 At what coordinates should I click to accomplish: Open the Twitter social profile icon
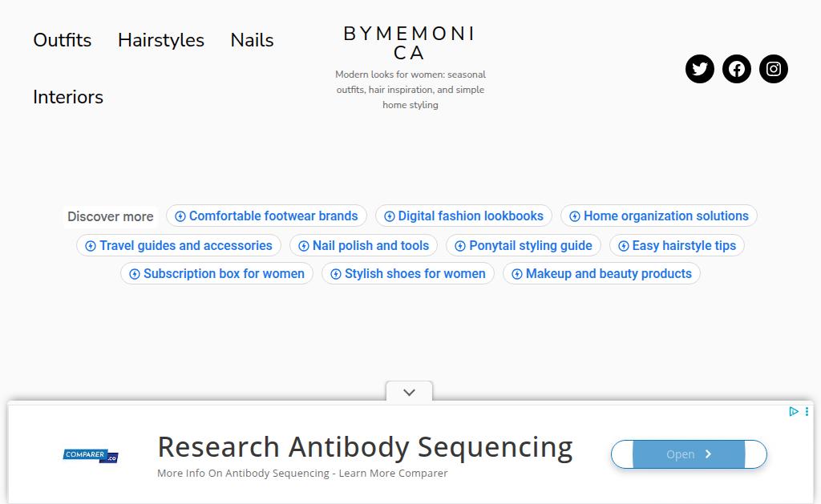[x=700, y=69]
